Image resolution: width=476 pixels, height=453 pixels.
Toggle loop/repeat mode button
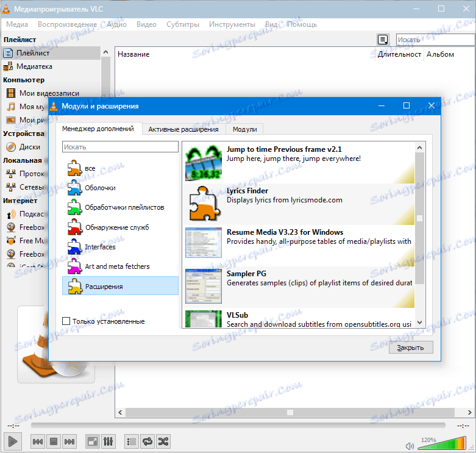tap(147, 441)
